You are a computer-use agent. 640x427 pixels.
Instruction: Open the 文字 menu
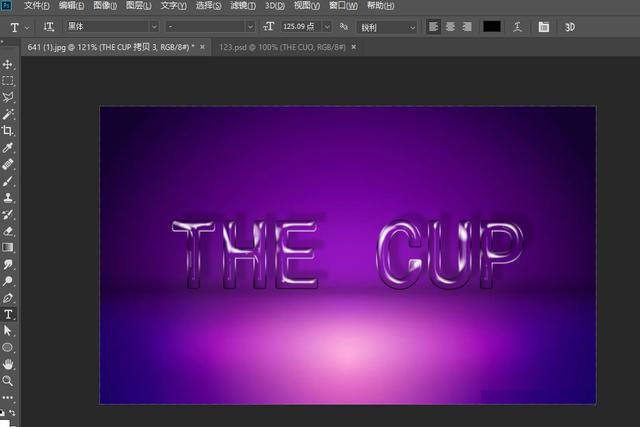[173, 6]
